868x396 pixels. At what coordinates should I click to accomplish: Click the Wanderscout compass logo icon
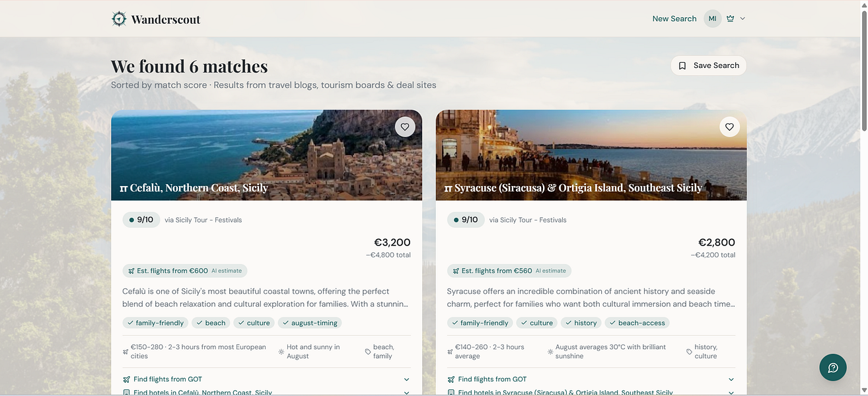(x=119, y=18)
